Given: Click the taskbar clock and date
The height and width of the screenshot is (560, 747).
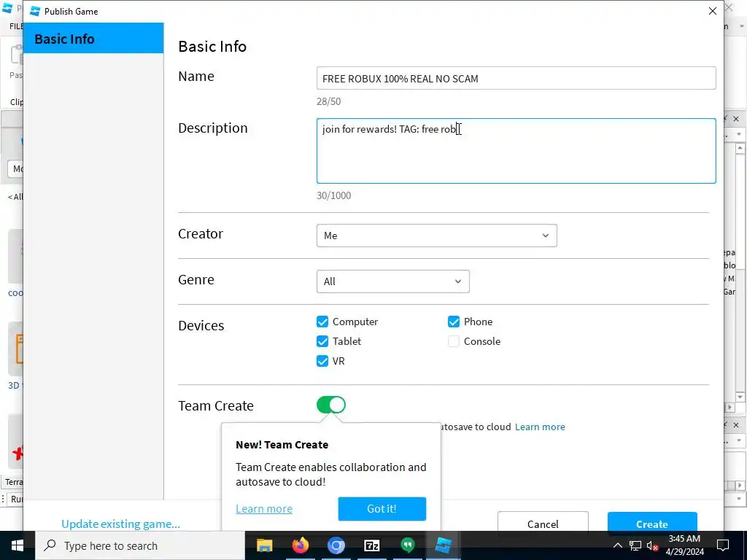Looking at the screenshot, I should (684, 545).
